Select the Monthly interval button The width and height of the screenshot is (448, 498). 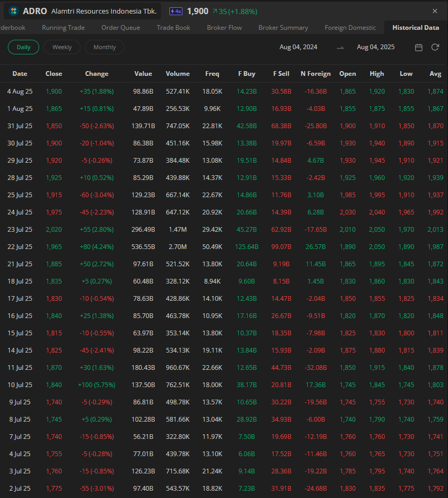point(105,47)
